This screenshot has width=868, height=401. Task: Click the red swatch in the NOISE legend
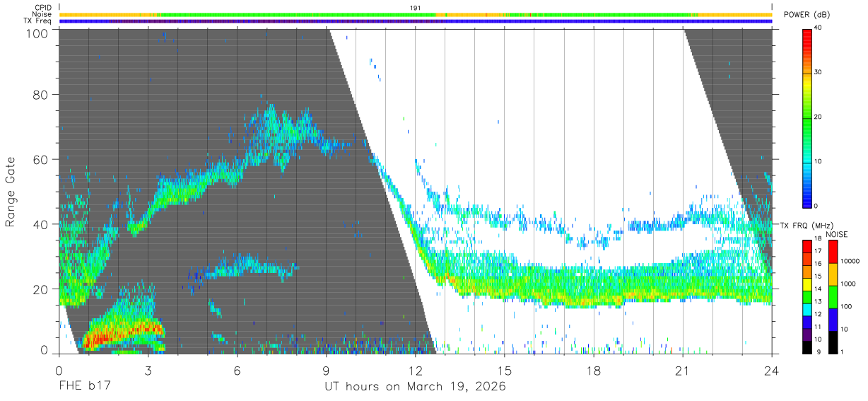(833, 252)
